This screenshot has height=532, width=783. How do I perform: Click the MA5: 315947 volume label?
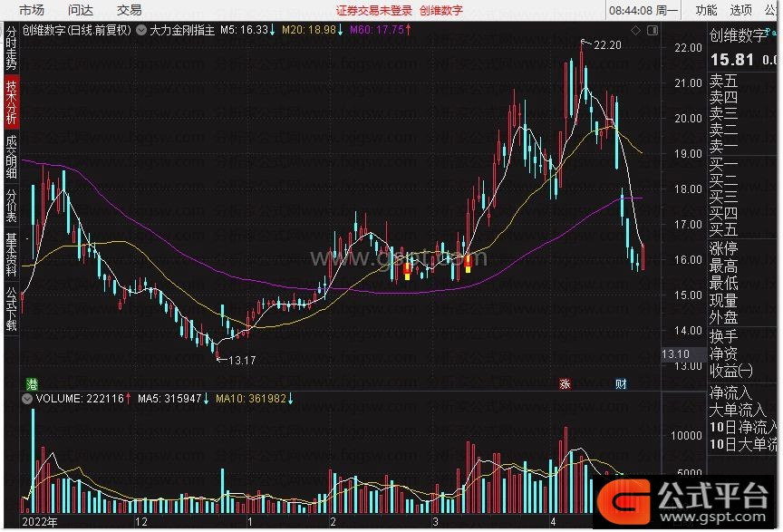point(173,399)
